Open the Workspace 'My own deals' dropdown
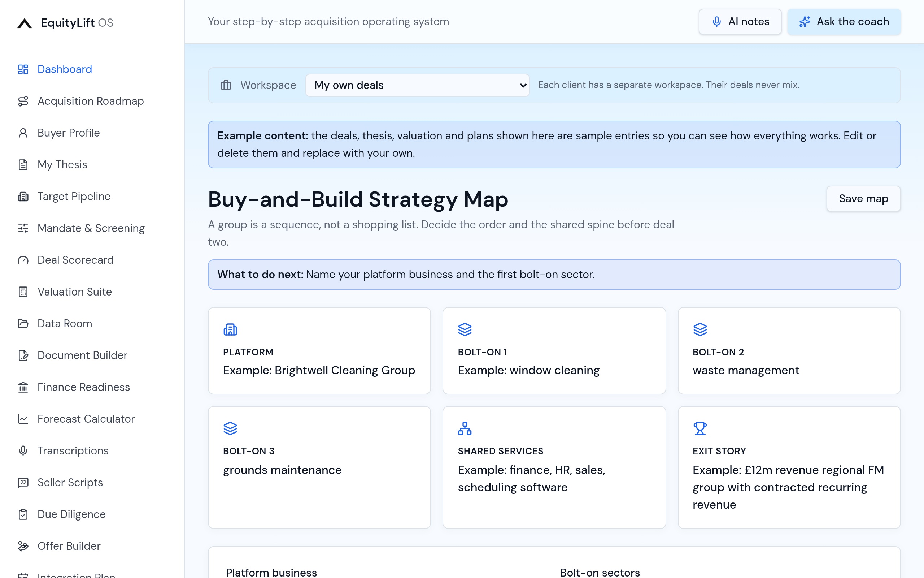This screenshot has height=578, width=924. coord(417,85)
